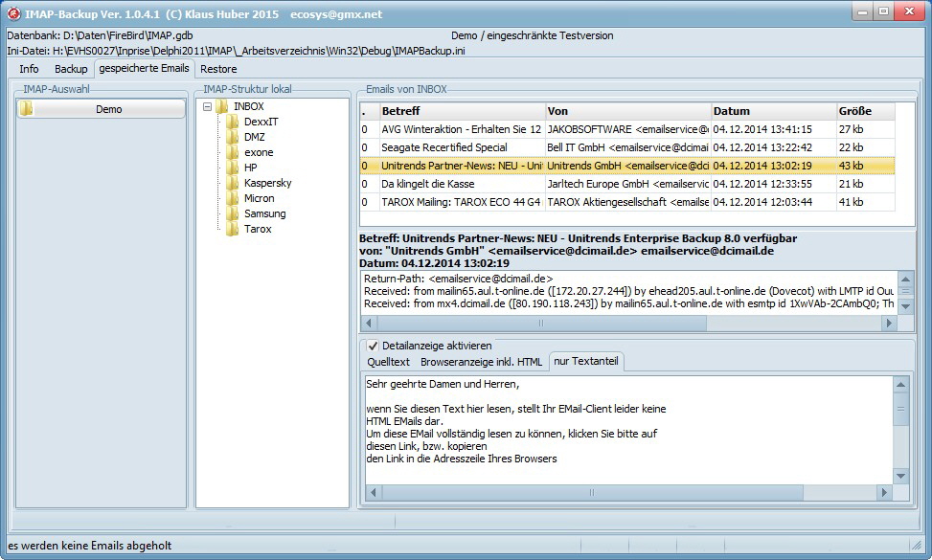932x560 pixels.
Task: Toggle Detailanzeige aktivieren checkbox
Action: 373,346
